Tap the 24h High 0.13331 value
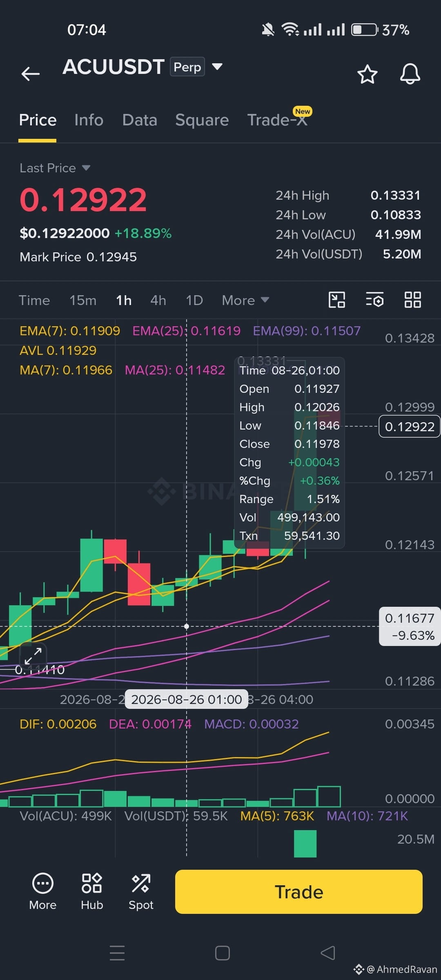This screenshot has width=441, height=980. [395, 195]
